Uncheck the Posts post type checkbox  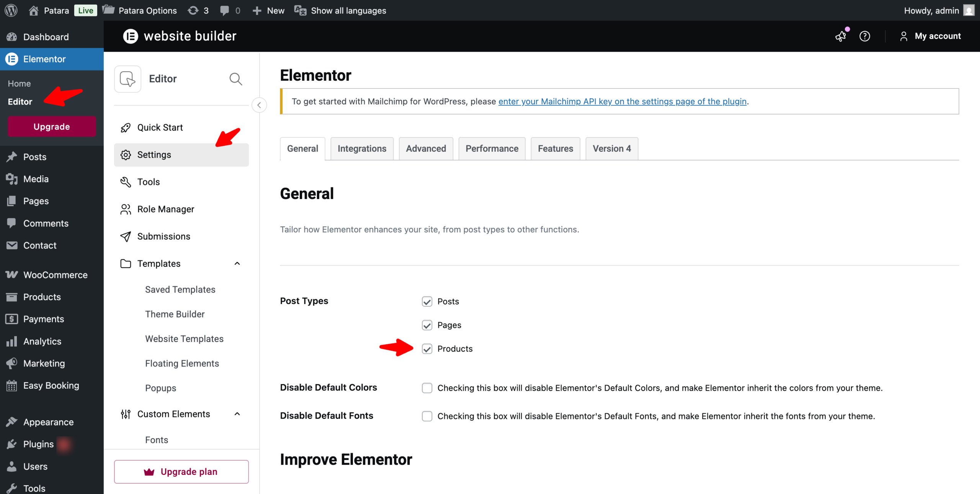coord(427,302)
